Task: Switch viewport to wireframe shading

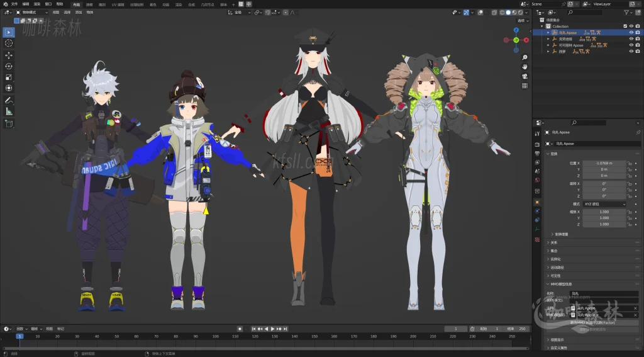Action: pyautogui.click(x=502, y=13)
